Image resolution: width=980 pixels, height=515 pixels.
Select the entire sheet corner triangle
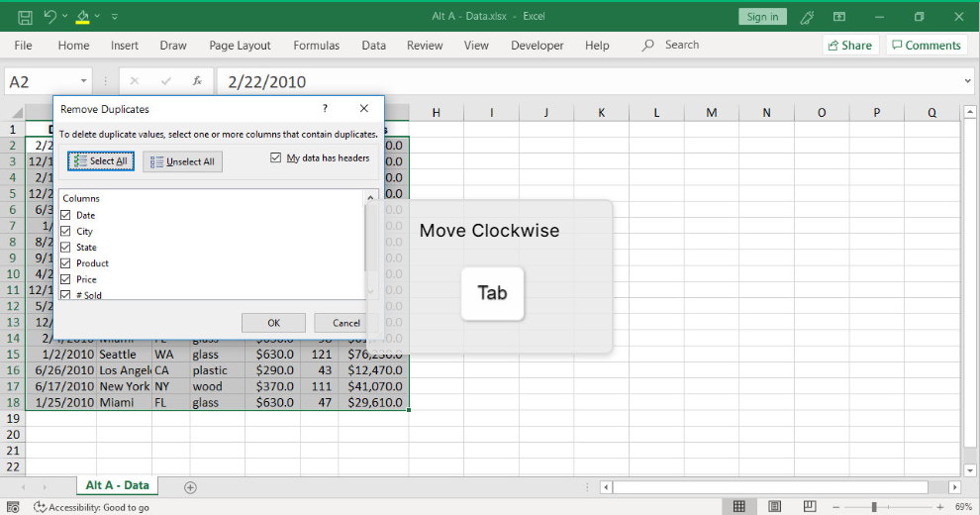pos(17,113)
